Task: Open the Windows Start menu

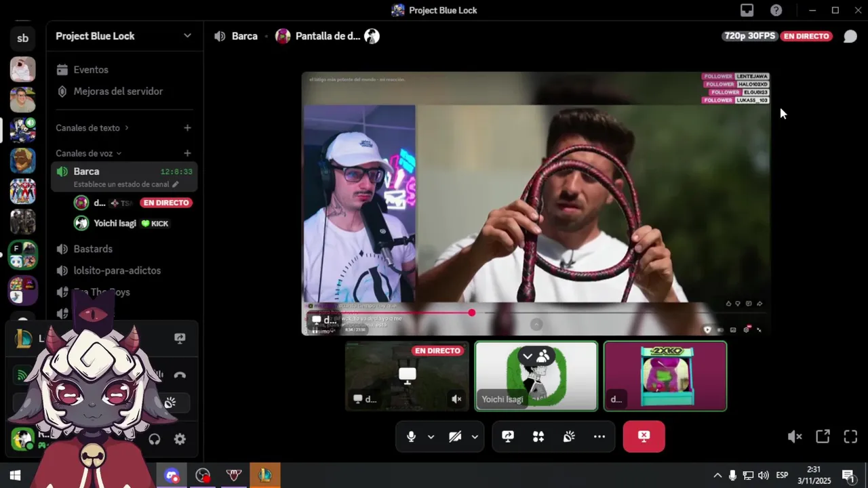Action: [15, 476]
